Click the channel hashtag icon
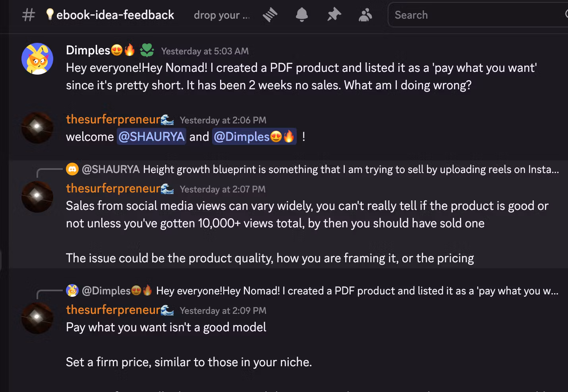 (28, 15)
